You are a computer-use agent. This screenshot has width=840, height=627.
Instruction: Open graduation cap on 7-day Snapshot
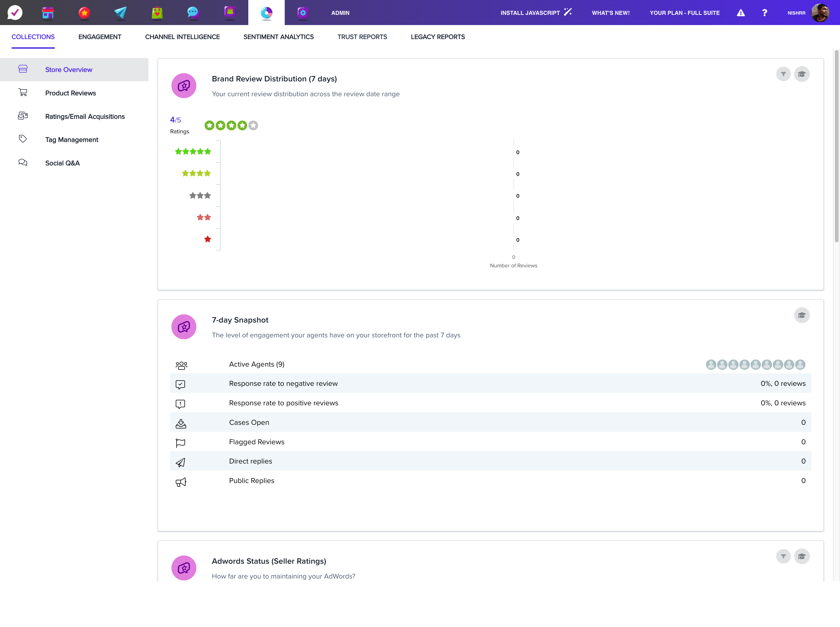pos(802,315)
